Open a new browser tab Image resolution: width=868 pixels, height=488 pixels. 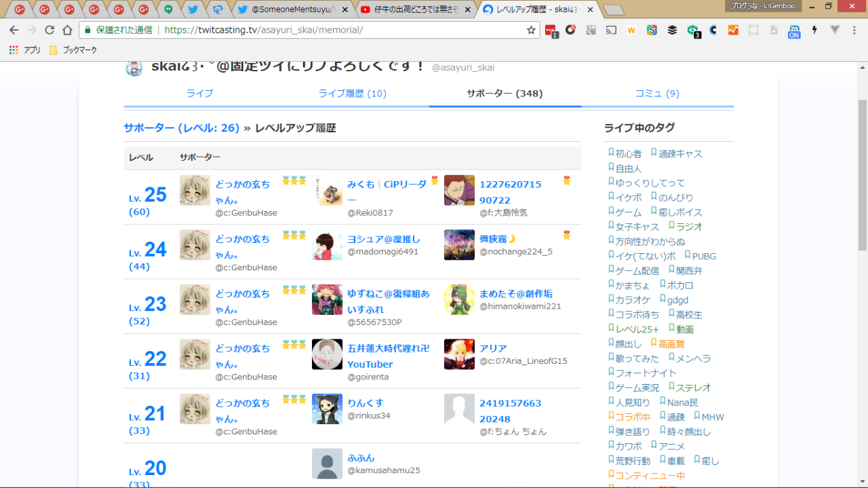coord(613,10)
